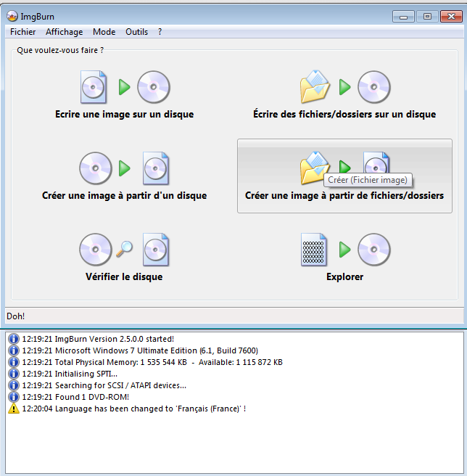
Task: Click ImgBurn app icon in title bar
Action: coord(12,17)
